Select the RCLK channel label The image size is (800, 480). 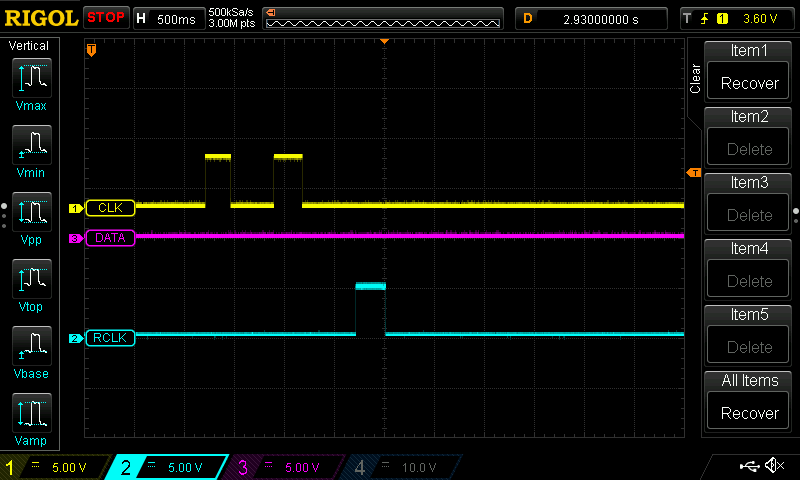point(110,338)
